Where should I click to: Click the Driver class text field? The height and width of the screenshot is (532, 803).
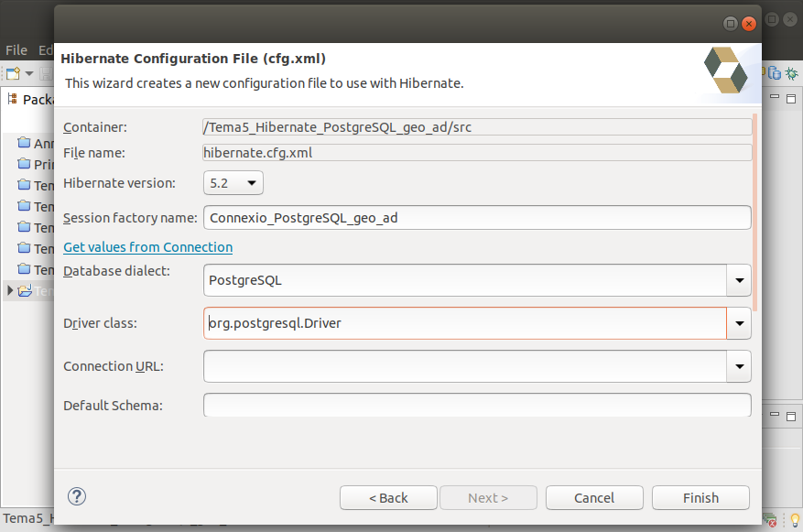[x=465, y=323]
